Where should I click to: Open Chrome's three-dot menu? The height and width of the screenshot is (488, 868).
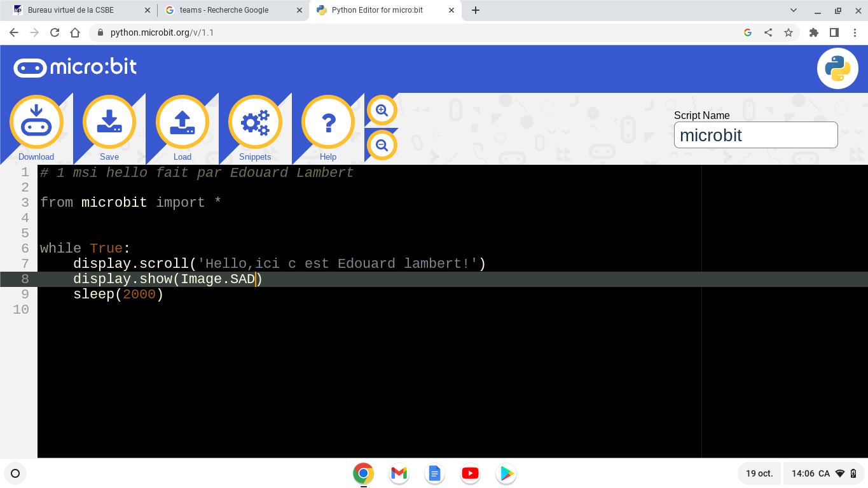click(x=855, y=32)
